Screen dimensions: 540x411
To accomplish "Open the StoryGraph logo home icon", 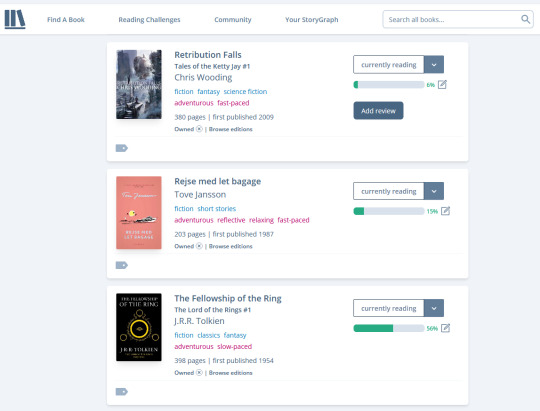I will (x=15, y=19).
